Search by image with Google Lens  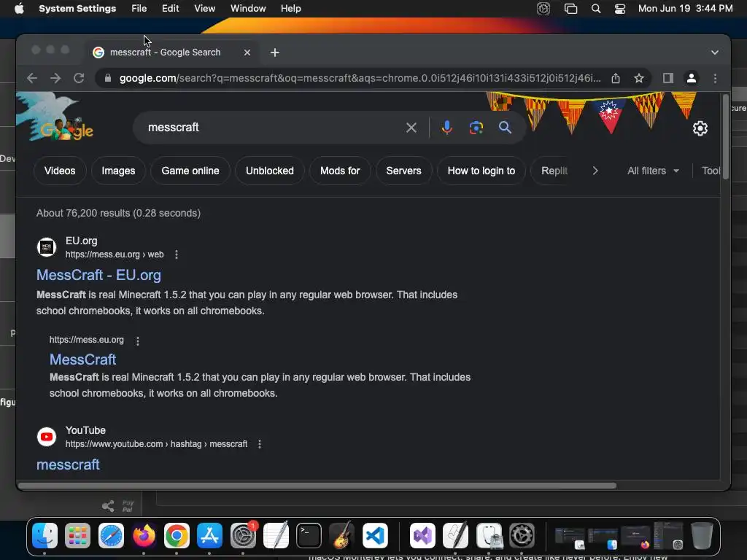click(x=476, y=128)
